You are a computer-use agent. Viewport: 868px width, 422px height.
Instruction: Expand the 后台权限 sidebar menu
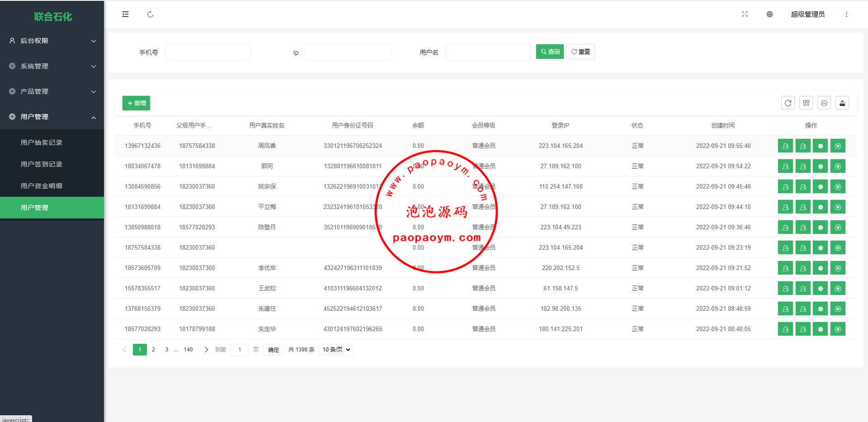coord(52,41)
